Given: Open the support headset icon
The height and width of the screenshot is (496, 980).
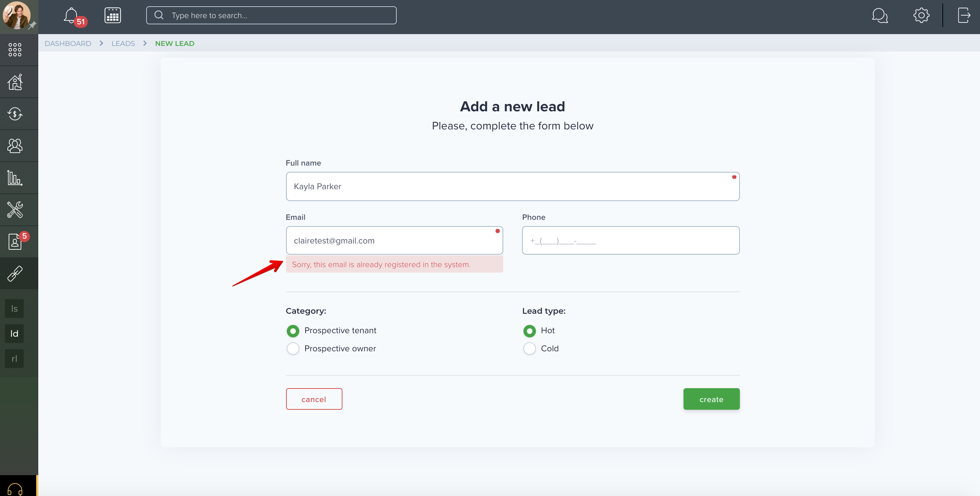Looking at the screenshot, I should [x=15, y=489].
